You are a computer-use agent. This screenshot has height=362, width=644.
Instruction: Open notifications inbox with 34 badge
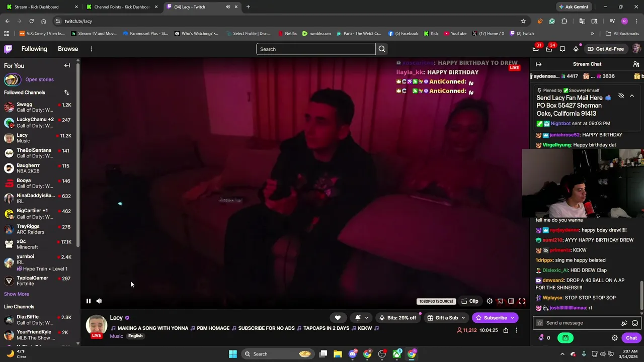tap(549, 49)
